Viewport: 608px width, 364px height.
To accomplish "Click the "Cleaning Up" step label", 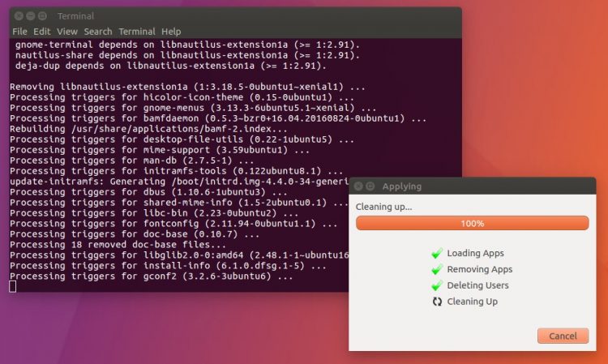I will pos(473,302).
